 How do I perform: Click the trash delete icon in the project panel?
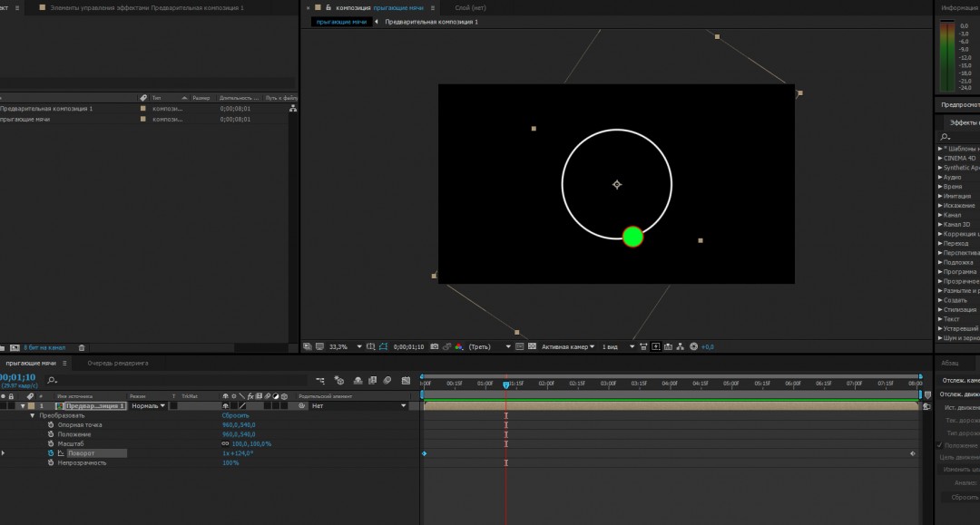82,347
